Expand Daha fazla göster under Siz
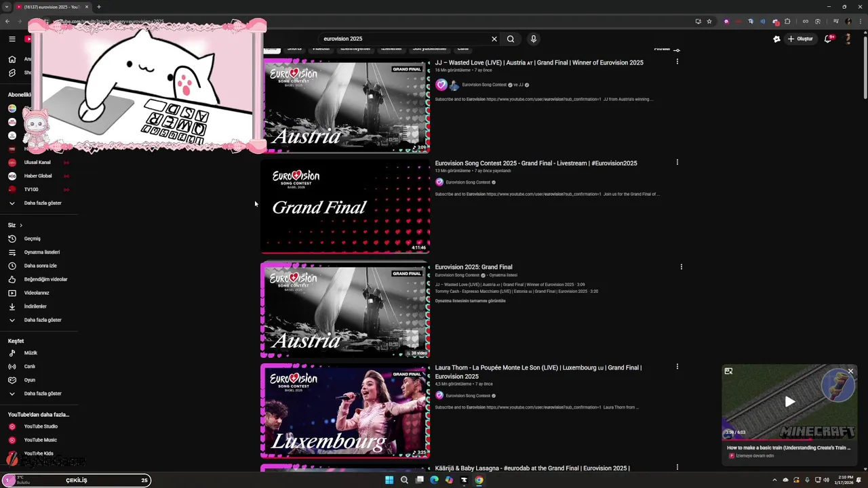868x488 pixels. 39,320
